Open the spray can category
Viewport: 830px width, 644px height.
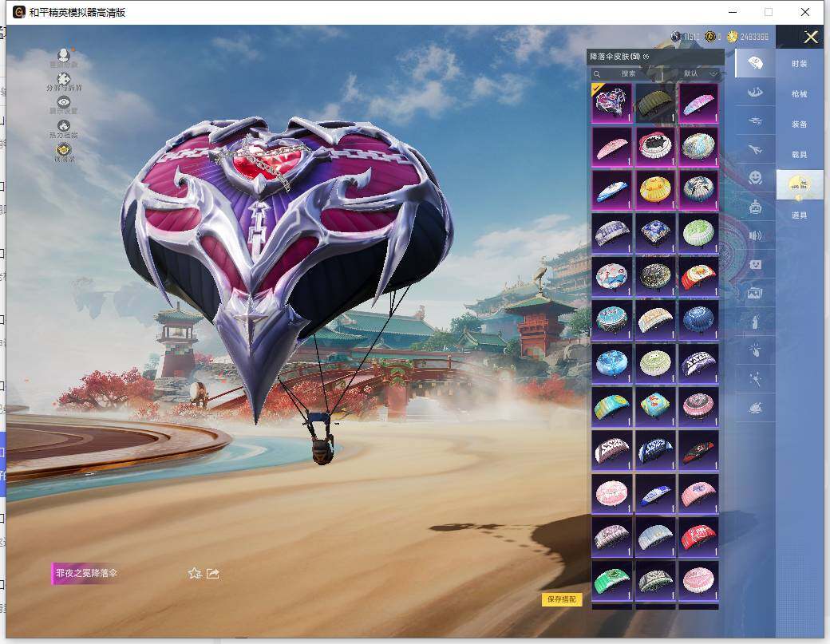(754, 322)
